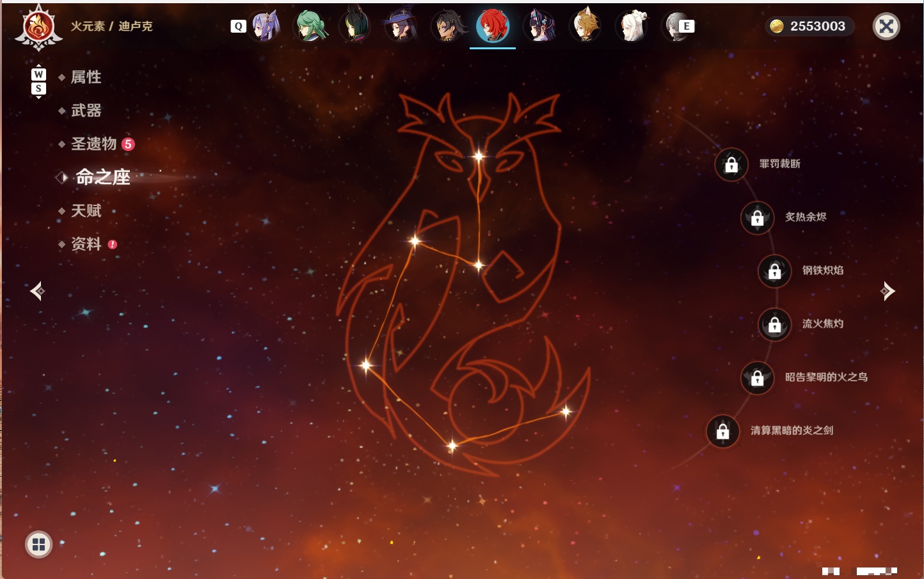The width and height of the screenshot is (924, 579).
Task: Pick the purple witch-hat character portrait
Action: tap(402, 26)
